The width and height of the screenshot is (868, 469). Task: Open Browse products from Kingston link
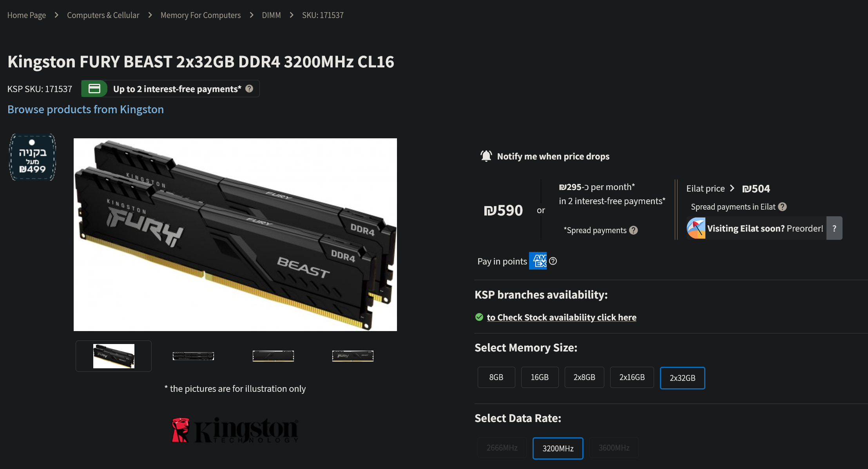tap(85, 109)
